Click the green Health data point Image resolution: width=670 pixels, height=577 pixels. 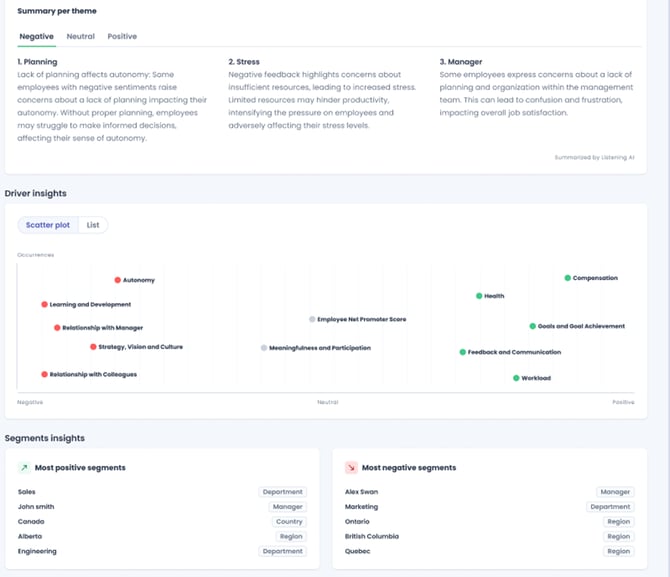pyautogui.click(x=479, y=296)
